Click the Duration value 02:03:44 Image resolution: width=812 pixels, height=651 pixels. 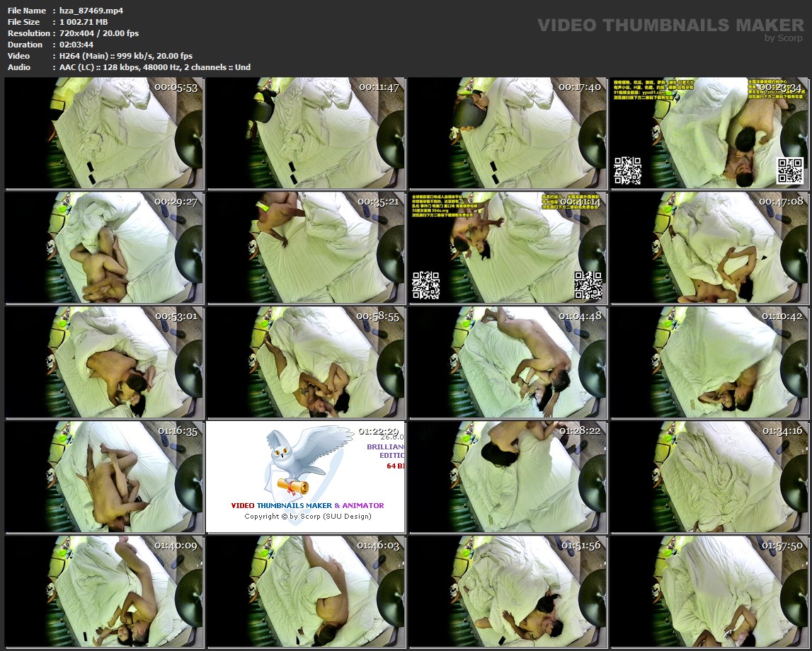pyautogui.click(x=72, y=45)
